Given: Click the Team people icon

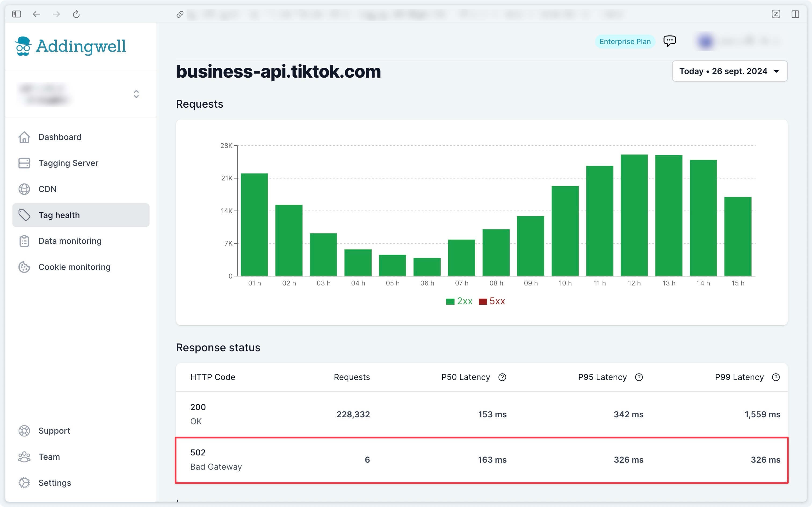Looking at the screenshot, I should 24,457.
